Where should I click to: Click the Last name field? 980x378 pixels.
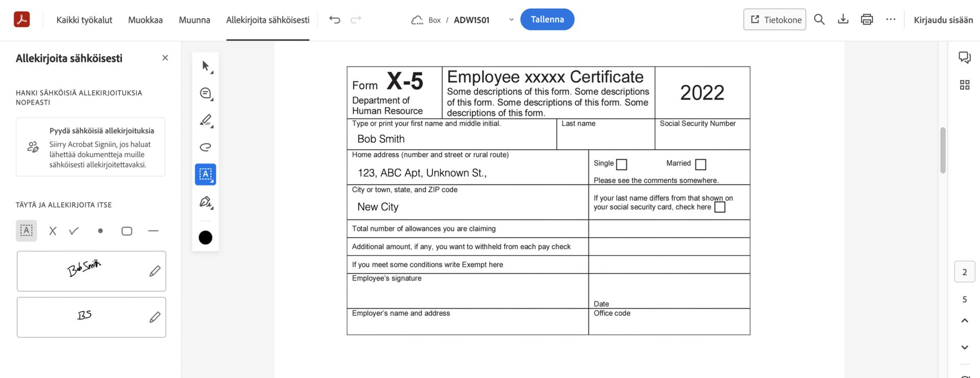606,134
